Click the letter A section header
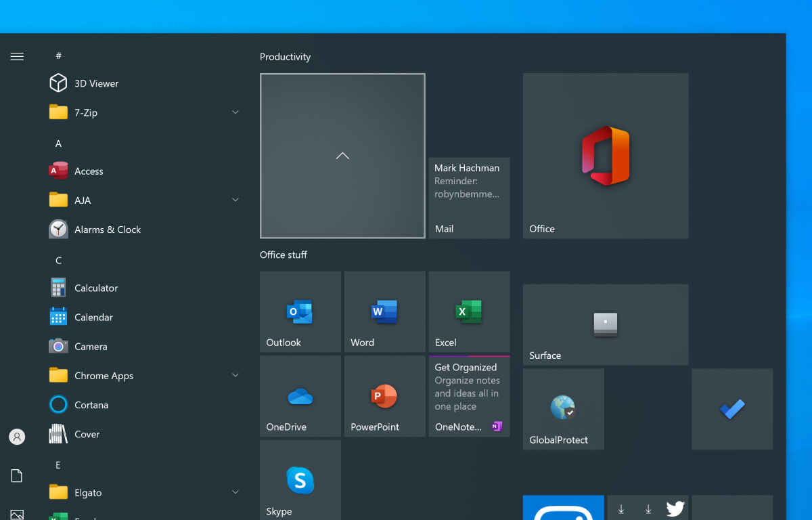 [x=58, y=144]
